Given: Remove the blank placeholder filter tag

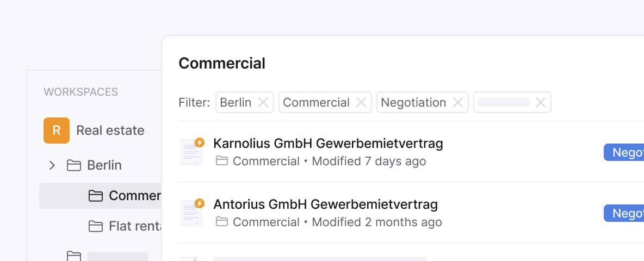Looking at the screenshot, I should click(541, 102).
